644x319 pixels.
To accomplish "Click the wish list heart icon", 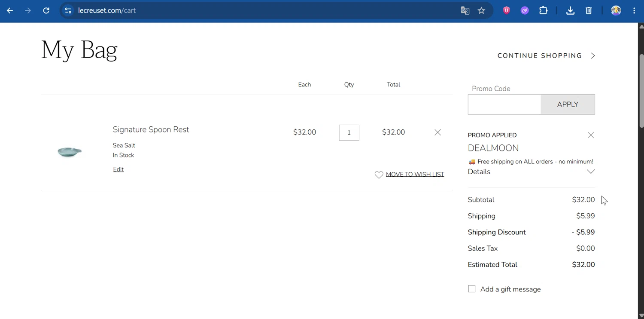I will coord(379,175).
